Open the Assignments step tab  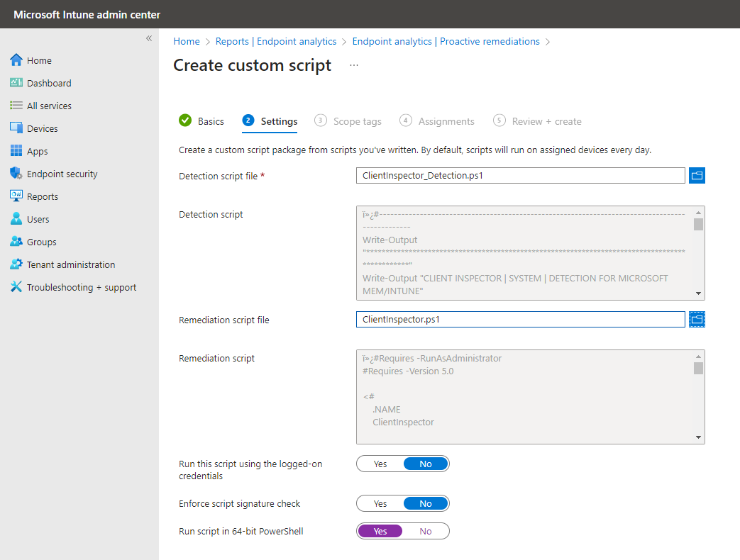click(436, 121)
